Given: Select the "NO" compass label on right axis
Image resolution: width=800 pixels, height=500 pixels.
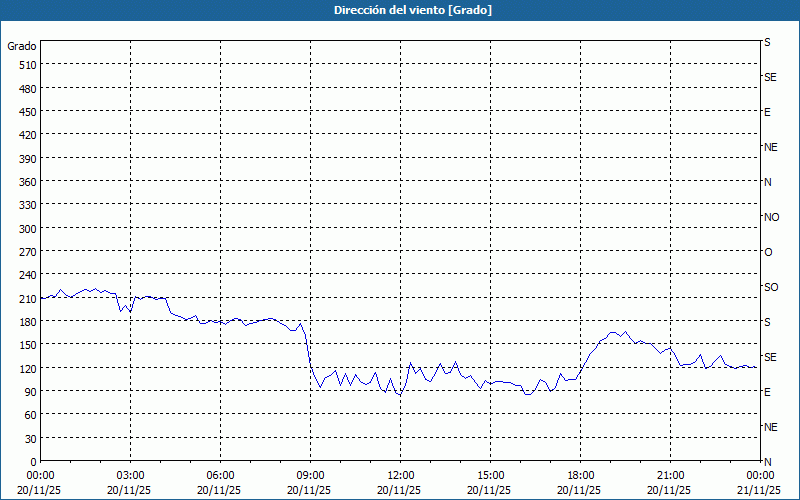Looking at the screenshot, I should 771,217.
